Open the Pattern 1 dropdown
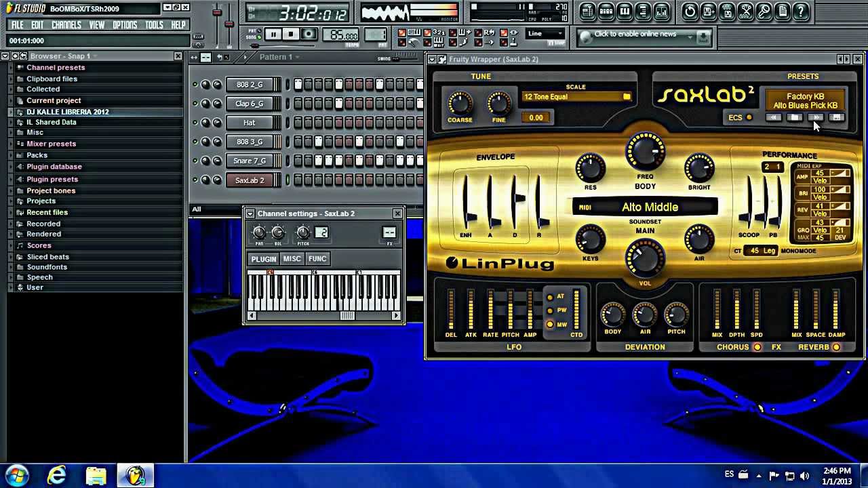 click(x=279, y=57)
